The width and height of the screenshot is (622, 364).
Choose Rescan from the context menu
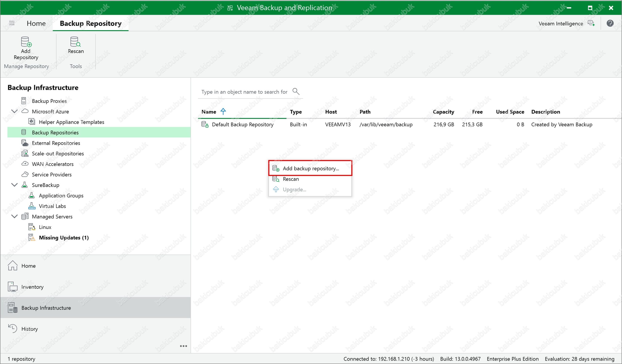point(310,179)
